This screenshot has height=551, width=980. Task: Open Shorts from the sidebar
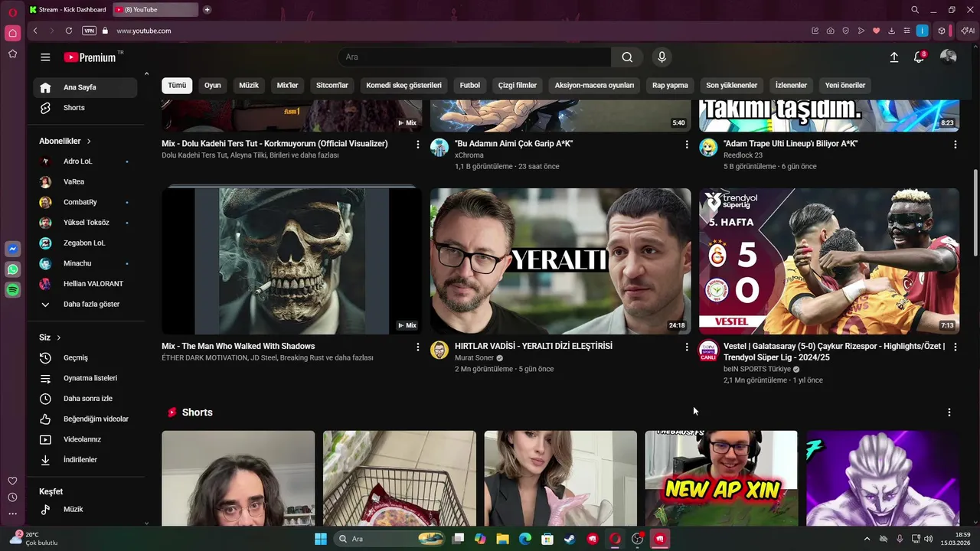click(x=85, y=108)
